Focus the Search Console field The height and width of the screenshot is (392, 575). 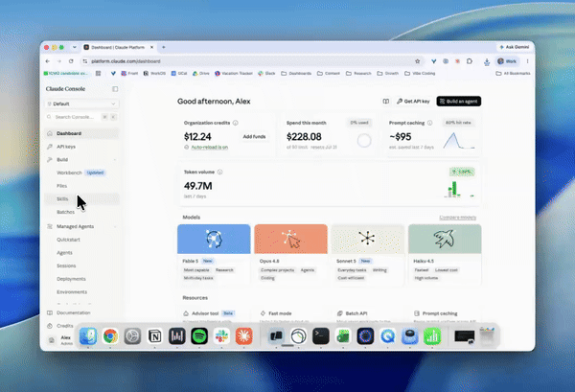coord(81,117)
